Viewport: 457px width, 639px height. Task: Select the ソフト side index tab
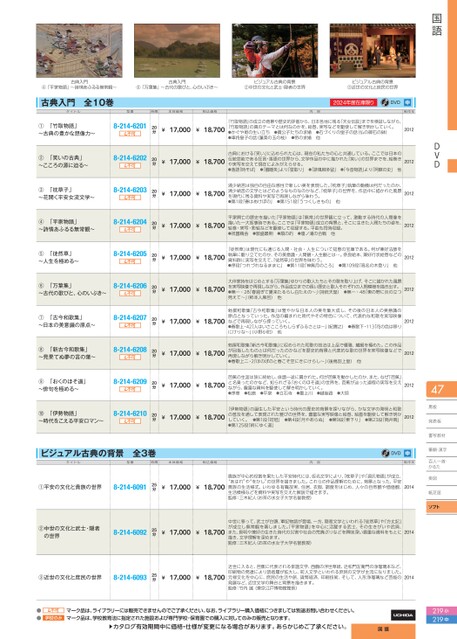442,507
